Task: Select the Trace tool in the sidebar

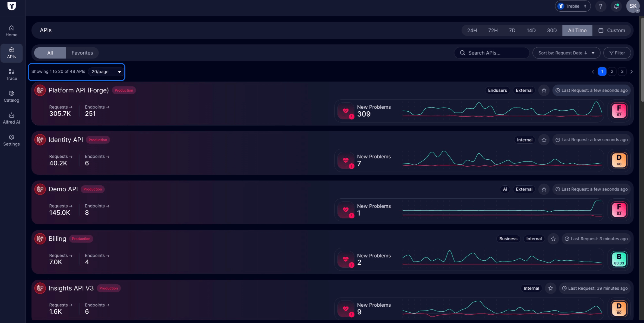Action: (x=11, y=74)
